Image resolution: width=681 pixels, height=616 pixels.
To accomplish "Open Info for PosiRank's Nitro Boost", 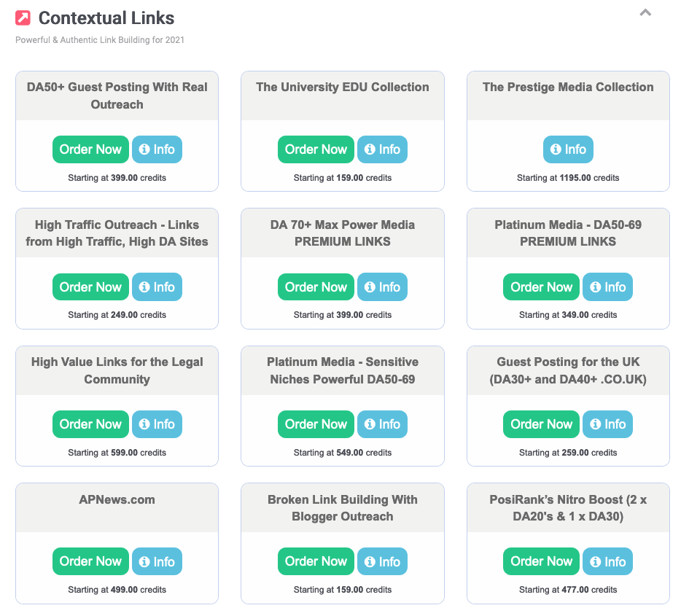I will (607, 561).
